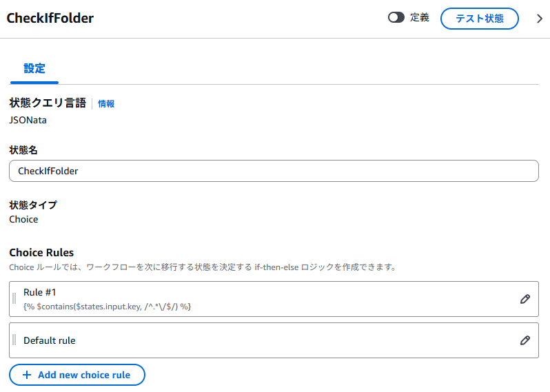This screenshot has height=392, width=550.
Task: Click the 状態クエリ言語 label
Action: coord(48,103)
